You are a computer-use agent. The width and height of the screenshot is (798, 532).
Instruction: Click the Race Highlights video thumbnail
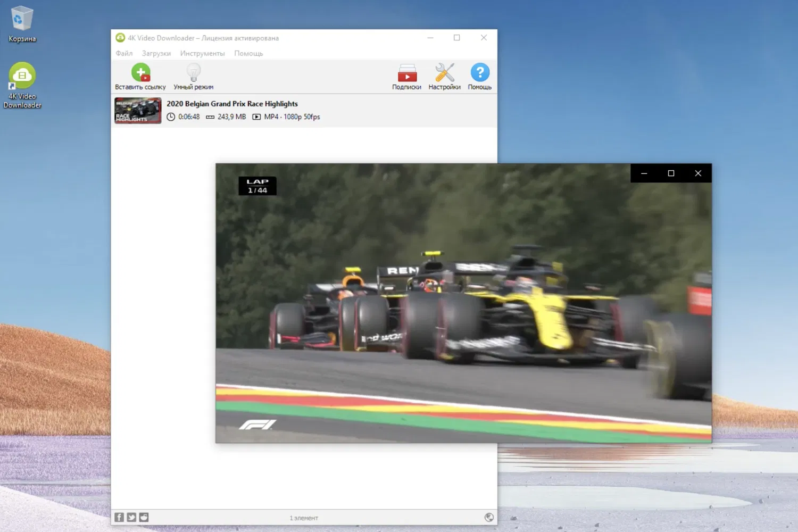pos(137,110)
